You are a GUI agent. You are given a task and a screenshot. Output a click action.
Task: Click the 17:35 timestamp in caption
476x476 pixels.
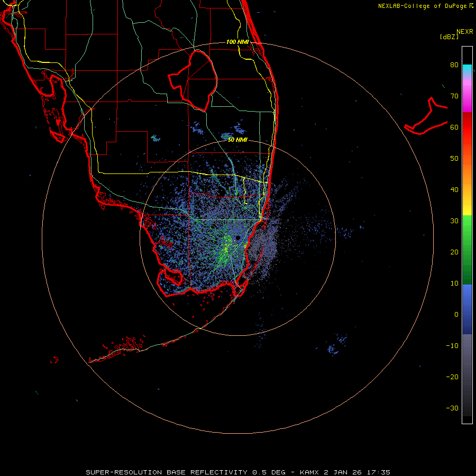coord(378,472)
